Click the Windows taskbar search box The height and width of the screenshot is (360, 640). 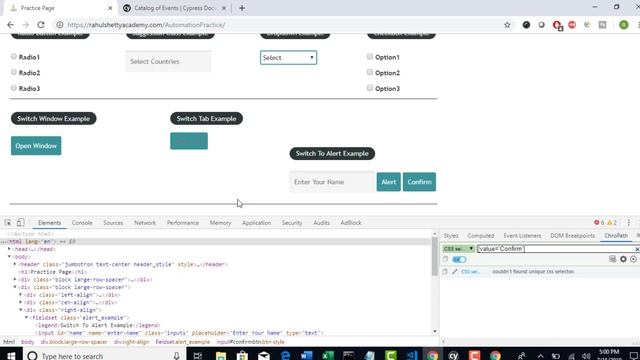coord(104,356)
